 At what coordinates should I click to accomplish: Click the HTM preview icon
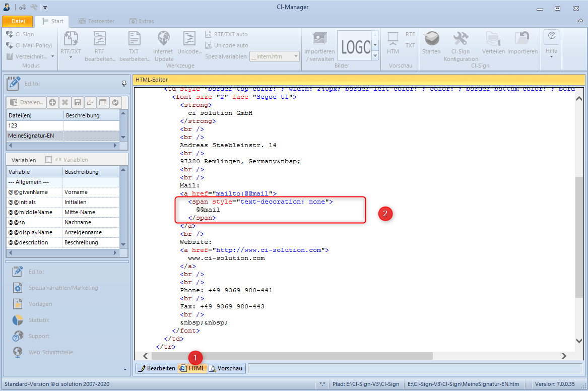tap(393, 39)
